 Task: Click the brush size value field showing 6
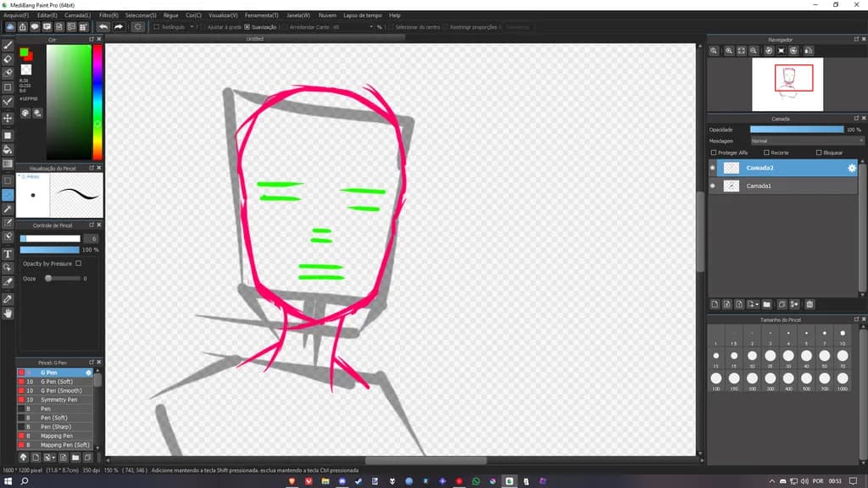pyautogui.click(x=92, y=238)
